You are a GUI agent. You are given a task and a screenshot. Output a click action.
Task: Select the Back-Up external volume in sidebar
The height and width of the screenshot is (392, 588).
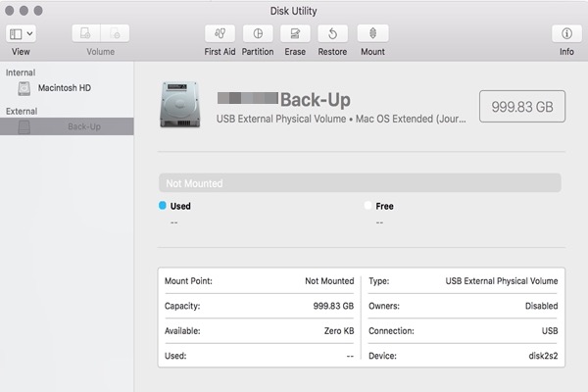point(82,126)
